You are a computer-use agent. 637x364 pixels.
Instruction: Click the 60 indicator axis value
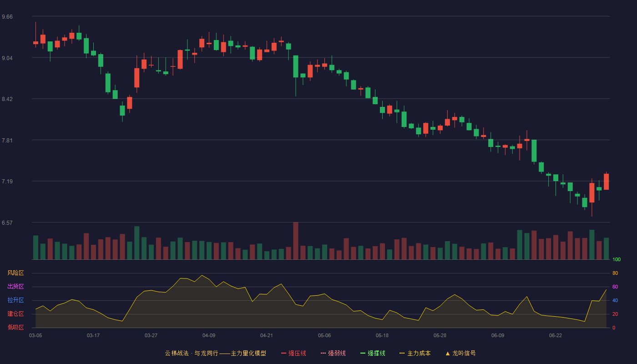pos(615,287)
